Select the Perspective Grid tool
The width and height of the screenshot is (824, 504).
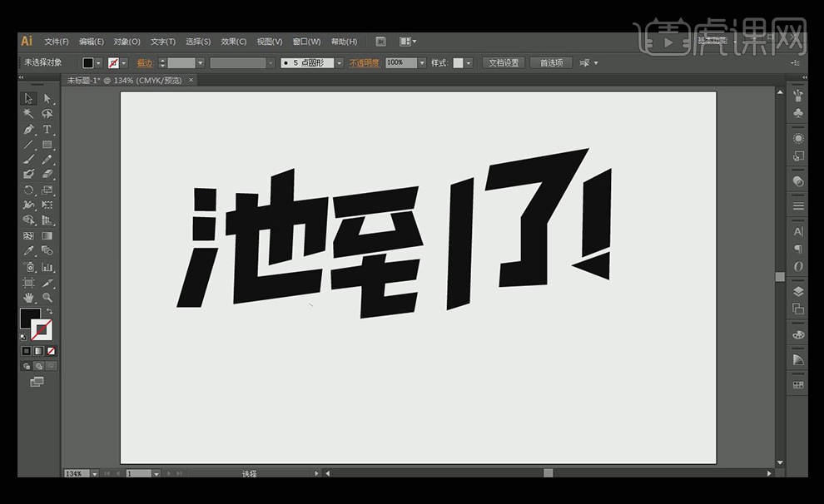(47, 220)
